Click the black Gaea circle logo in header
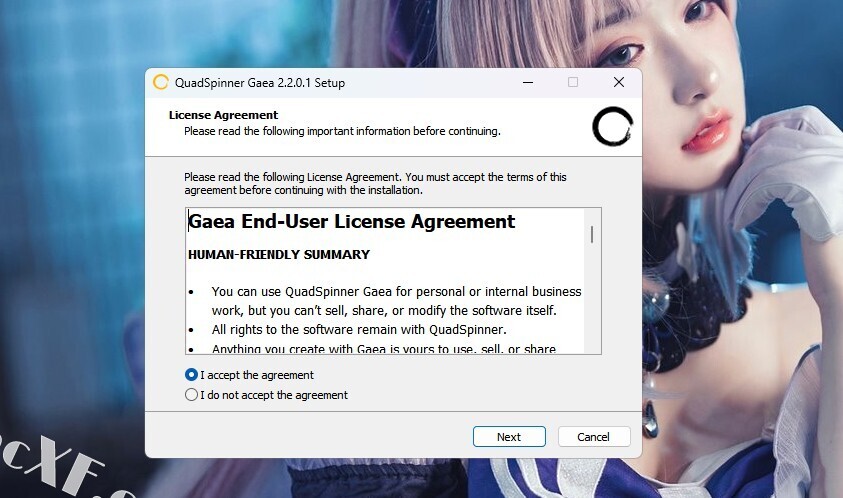Screen dimensions: 843x498 click(x=612, y=126)
